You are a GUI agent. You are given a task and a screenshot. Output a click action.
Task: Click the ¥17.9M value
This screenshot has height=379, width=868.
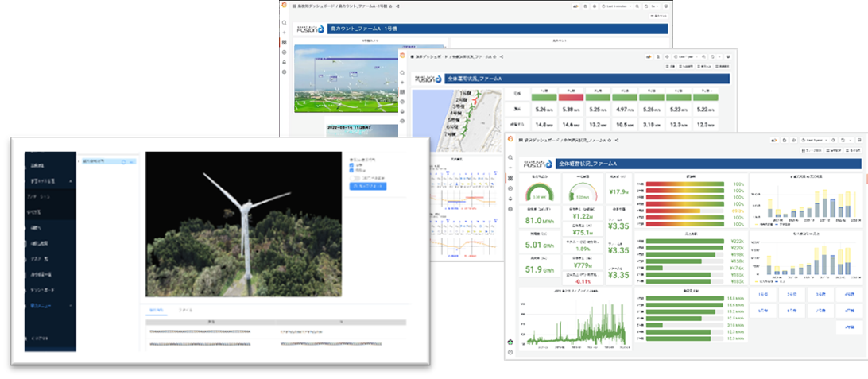[618, 192]
